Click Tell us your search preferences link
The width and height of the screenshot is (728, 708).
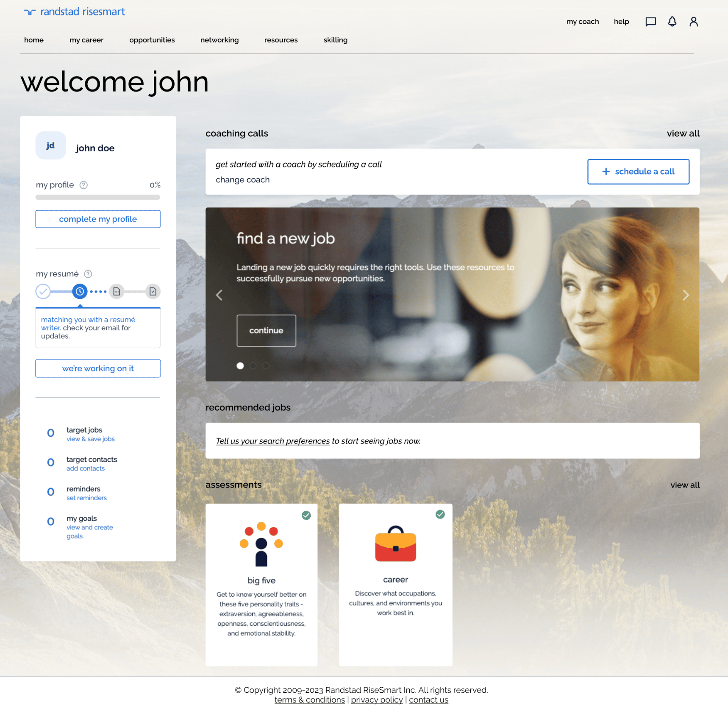coord(272,441)
